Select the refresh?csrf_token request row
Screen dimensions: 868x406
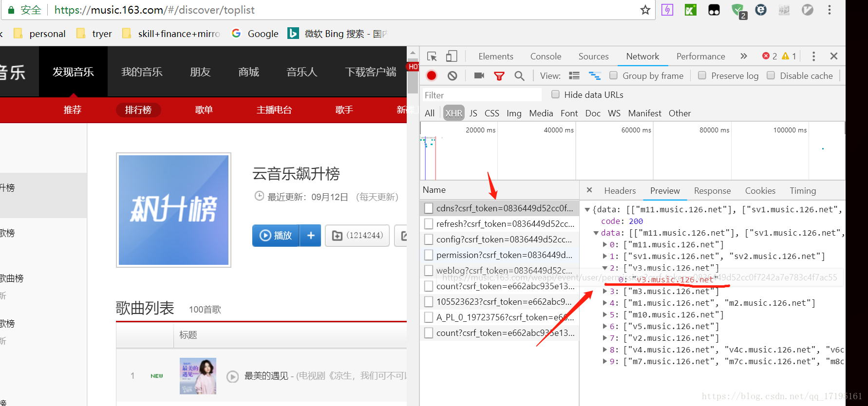(499, 224)
